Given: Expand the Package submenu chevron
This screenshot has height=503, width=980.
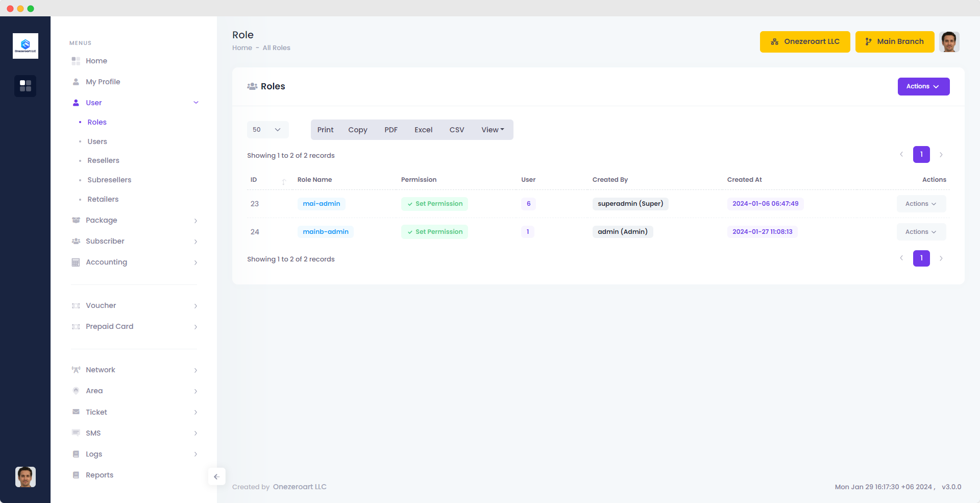Looking at the screenshot, I should [195, 221].
